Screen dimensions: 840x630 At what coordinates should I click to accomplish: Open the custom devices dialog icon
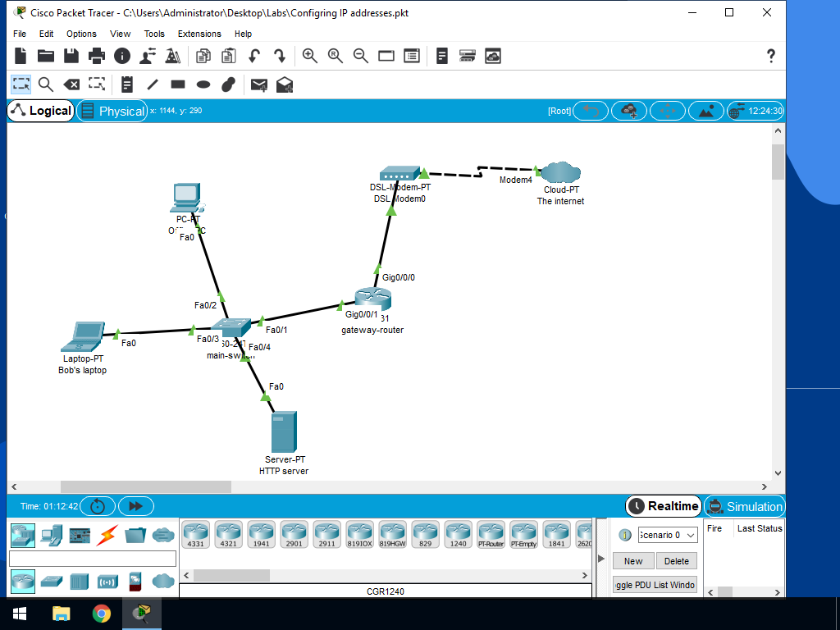coord(412,56)
